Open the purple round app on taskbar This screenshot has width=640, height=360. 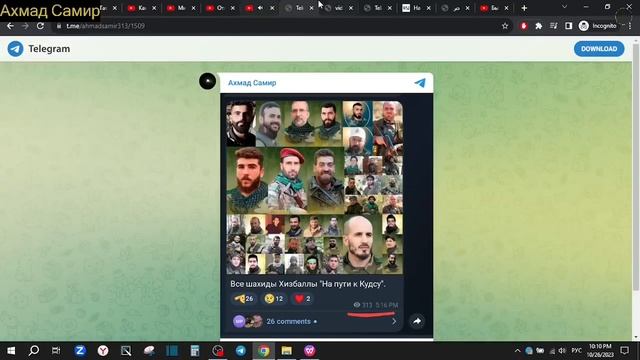[x=310, y=351]
